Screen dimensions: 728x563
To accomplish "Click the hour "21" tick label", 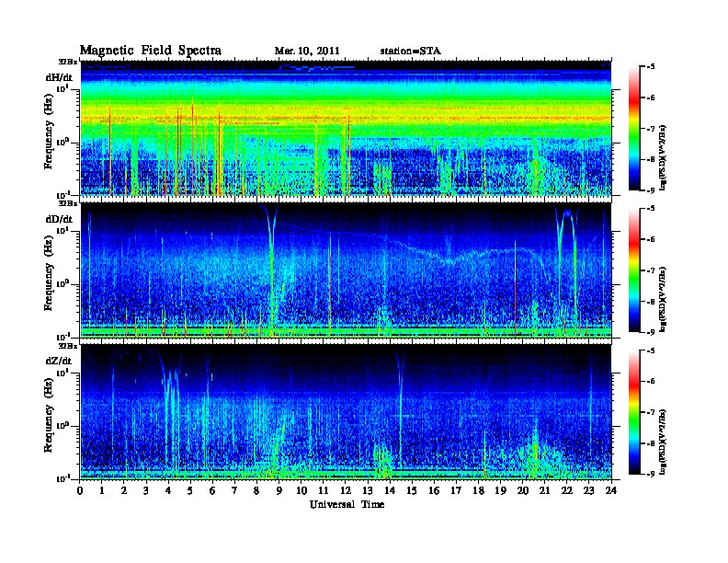I will 544,490.
